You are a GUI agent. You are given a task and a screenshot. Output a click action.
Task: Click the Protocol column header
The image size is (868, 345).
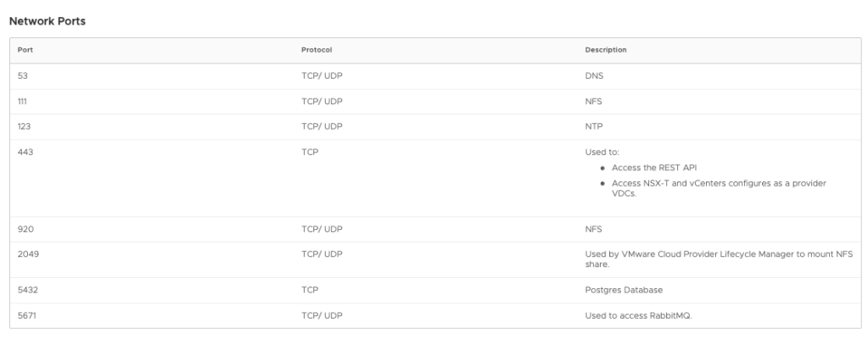316,50
